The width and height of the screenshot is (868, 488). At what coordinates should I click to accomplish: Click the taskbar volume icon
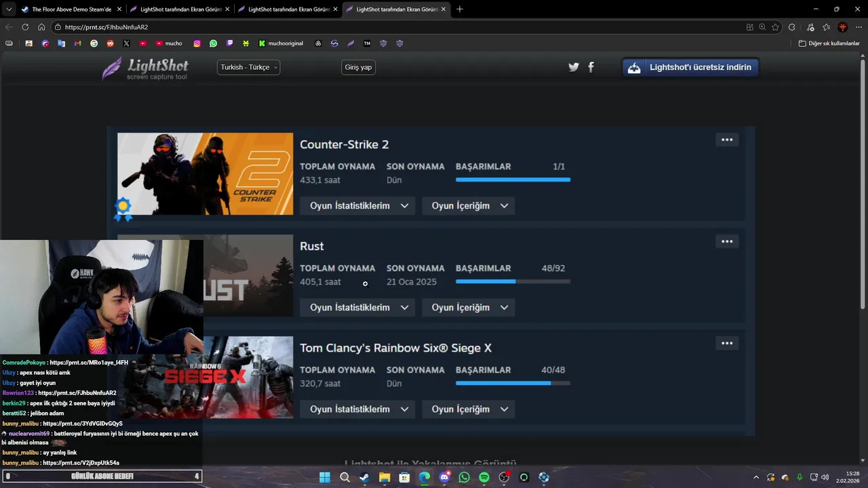[x=825, y=477]
